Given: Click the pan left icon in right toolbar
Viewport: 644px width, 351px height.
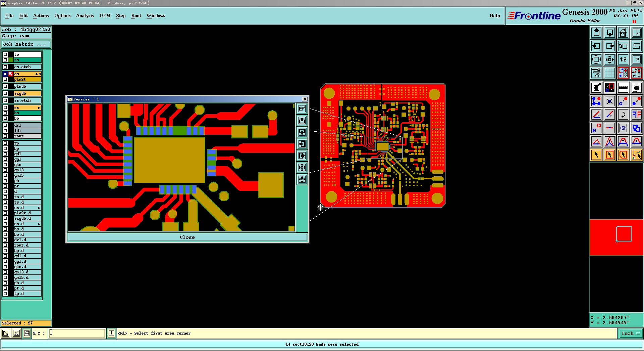Looking at the screenshot, I should point(596,46).
